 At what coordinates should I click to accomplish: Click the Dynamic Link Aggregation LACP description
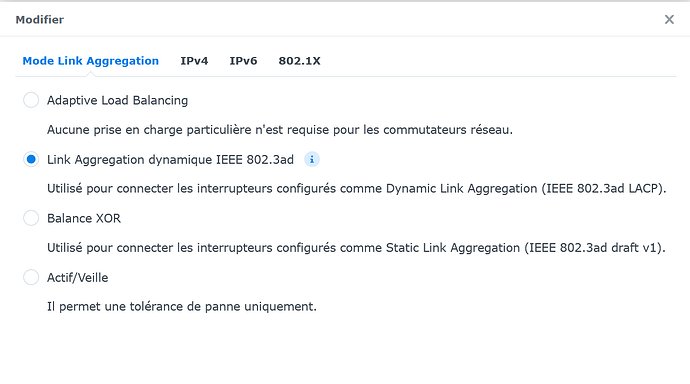(x=357, y=189)
